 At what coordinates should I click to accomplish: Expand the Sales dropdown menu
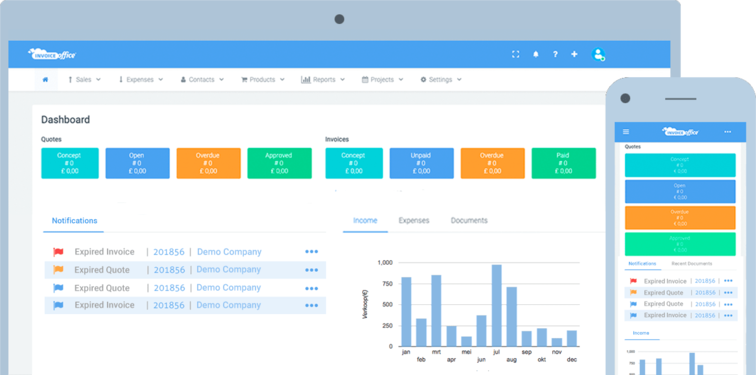click(x=84, y=80)
